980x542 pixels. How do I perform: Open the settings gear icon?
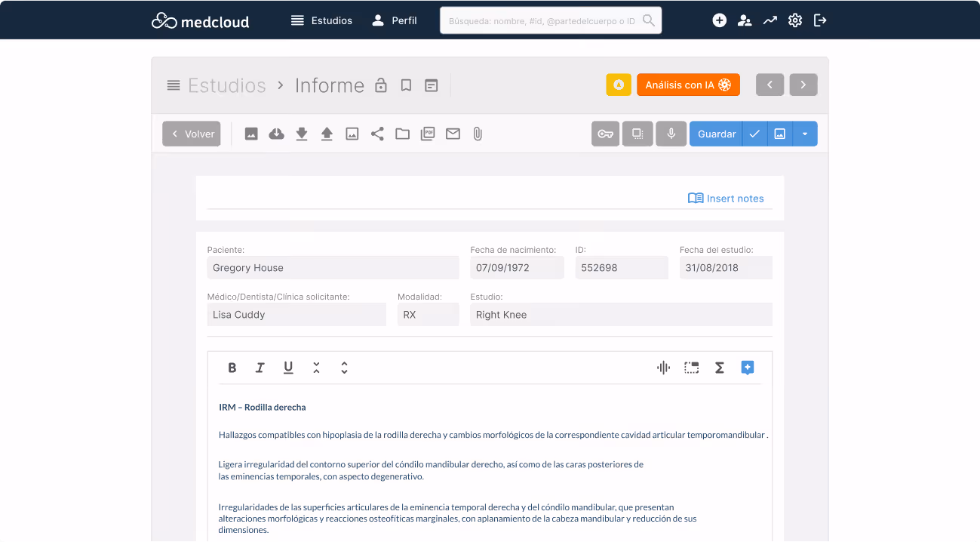[x=795, y=20]
